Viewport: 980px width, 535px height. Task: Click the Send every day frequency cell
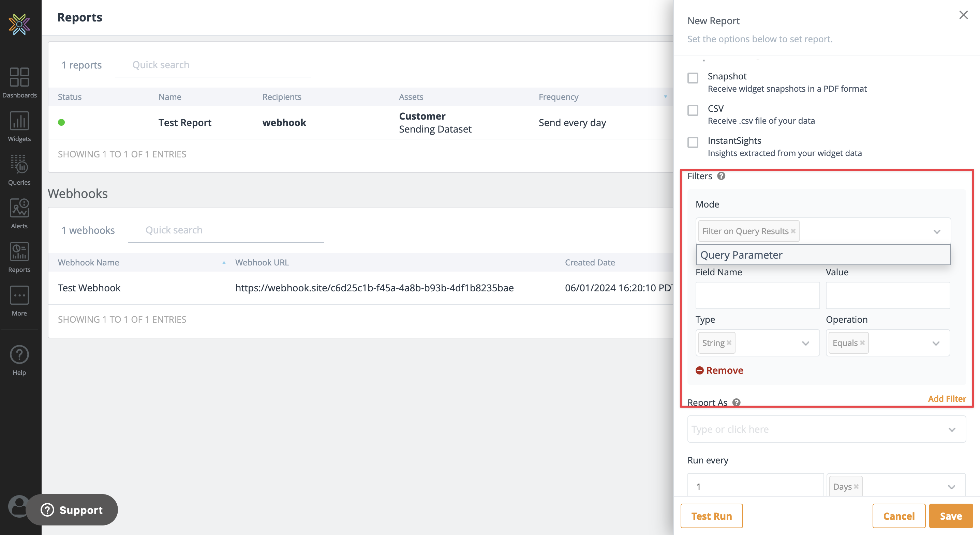point(572,123)
